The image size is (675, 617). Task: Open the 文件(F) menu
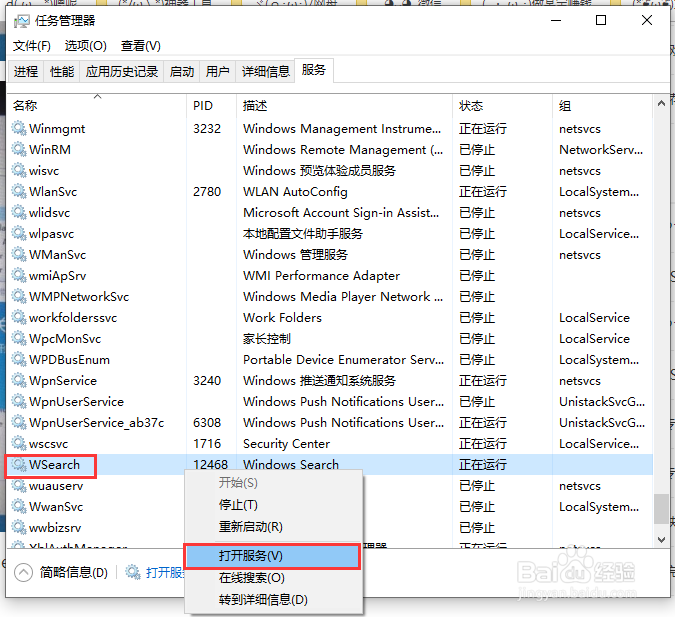[x=31, y=46]
